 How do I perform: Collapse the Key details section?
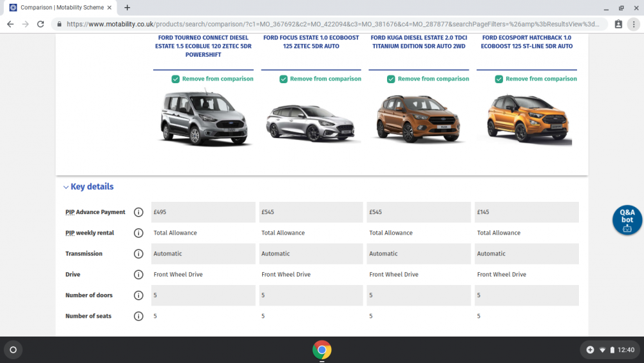point(88,186)
